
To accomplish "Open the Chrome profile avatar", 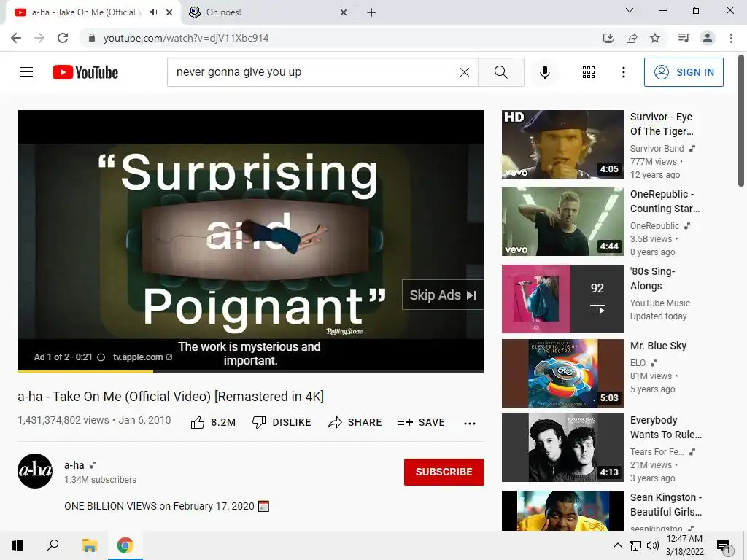I will [x=708, y=38].
